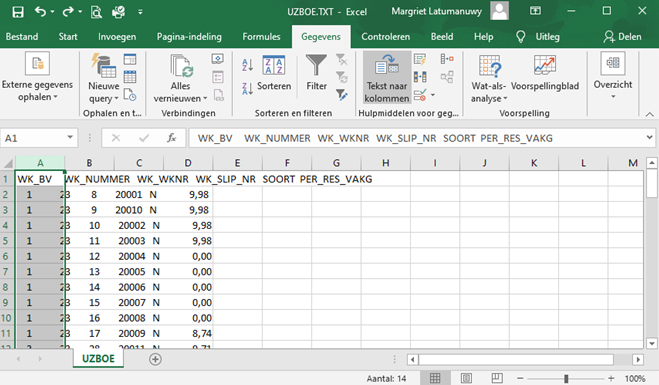Select the UZBOE sheet tab
Image resolution: width=659 pixels, height=385 pixels.
point(98,359)
